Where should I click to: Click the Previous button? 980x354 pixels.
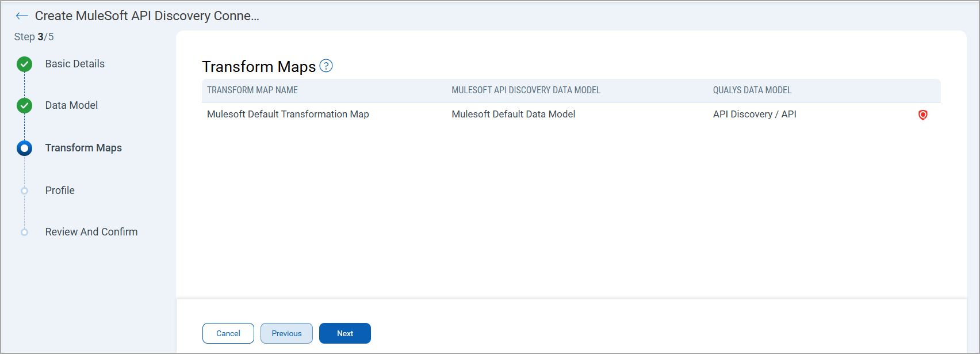pos(286,333)
